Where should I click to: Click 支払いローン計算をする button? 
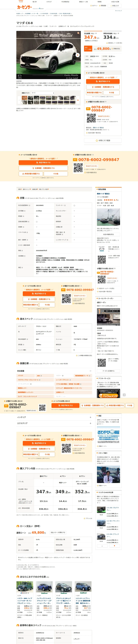[x=58, y=532]
